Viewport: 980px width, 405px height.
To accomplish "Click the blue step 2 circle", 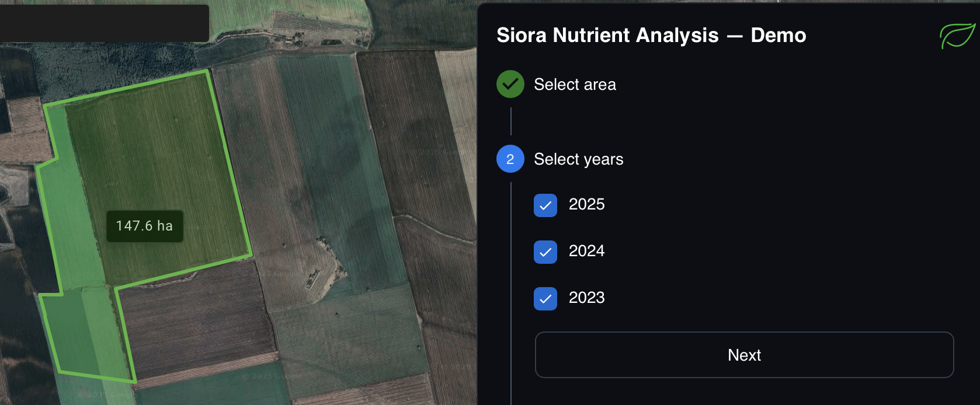I will 510,159.
